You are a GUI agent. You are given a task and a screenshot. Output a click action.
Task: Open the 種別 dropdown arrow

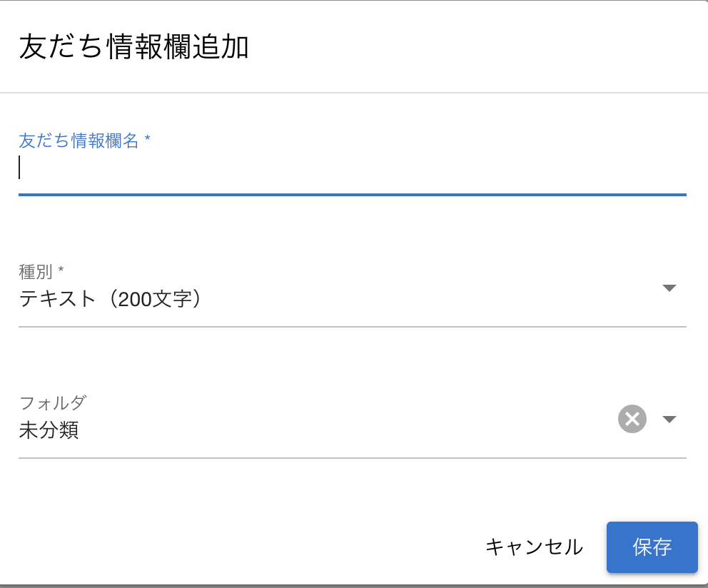point(669,288)
